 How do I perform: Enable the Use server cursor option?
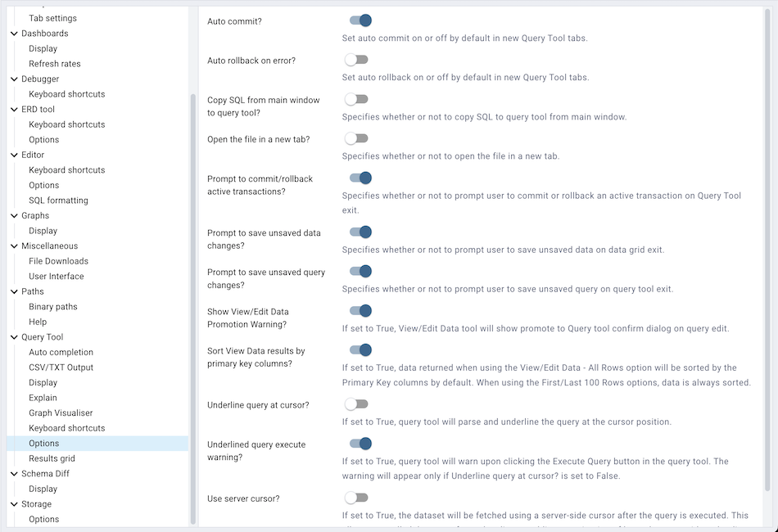[357, 497]
